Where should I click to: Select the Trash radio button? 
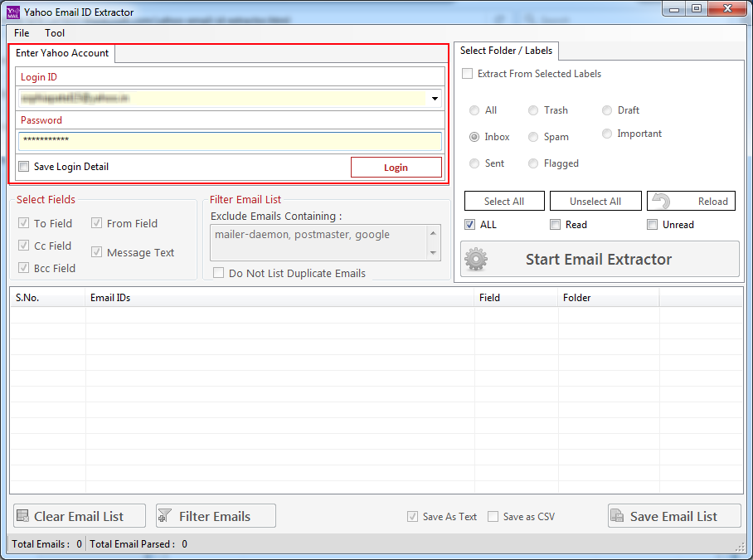533,110
